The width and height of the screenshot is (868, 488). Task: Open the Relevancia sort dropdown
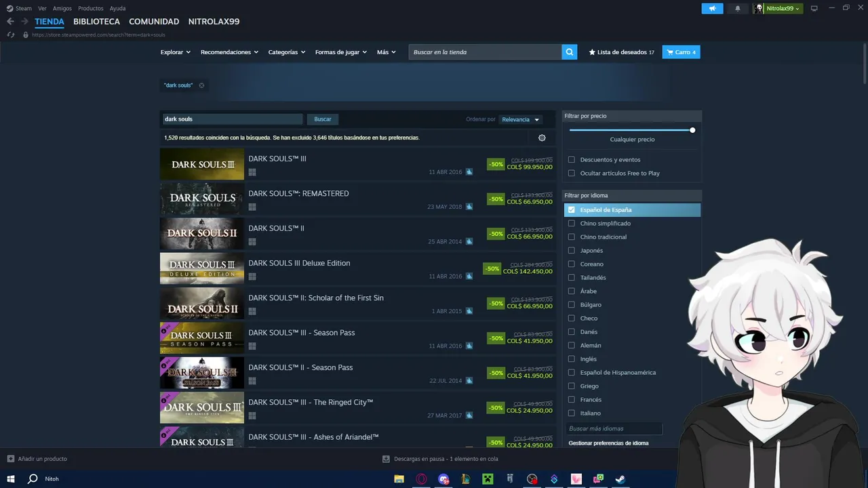coord(521,119)
